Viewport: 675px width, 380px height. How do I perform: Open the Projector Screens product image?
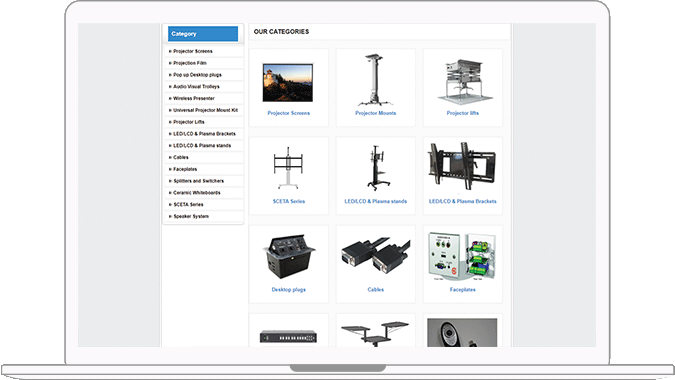[288, 82]
